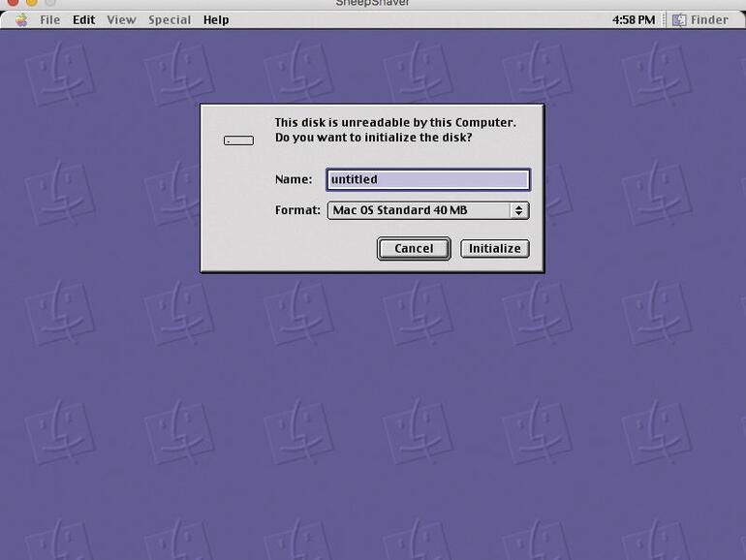Click the "Format:" label

(297, 210)
